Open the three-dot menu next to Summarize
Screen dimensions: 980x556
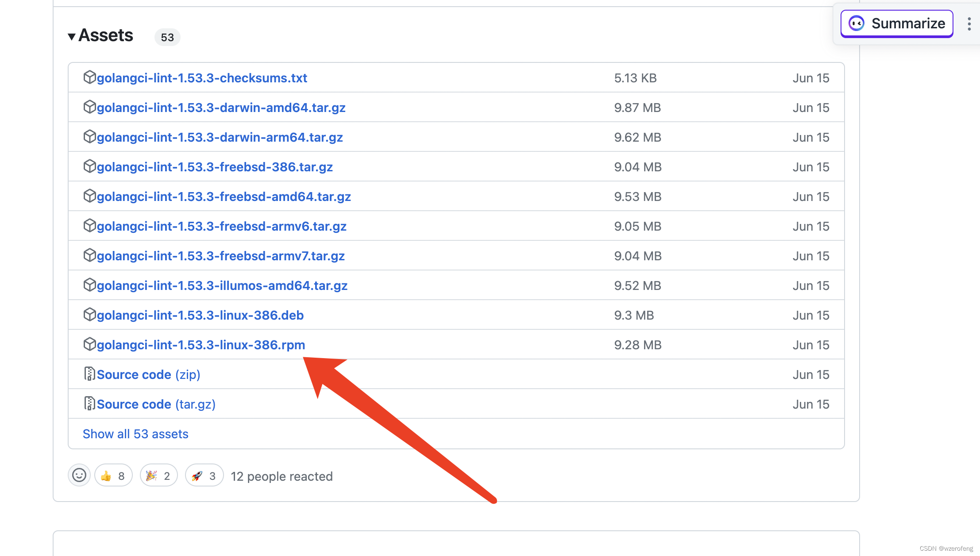pos(969,24)
